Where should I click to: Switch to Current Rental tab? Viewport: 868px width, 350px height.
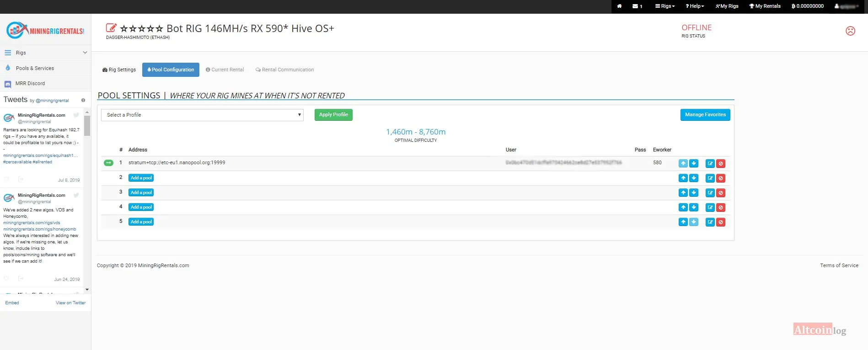[225, 70]
